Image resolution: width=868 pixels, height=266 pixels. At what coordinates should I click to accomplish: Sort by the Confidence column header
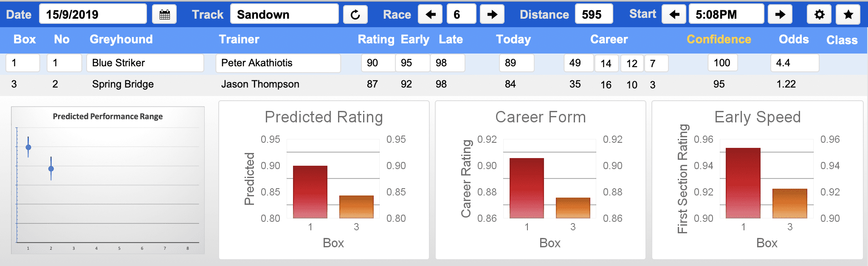click(x=719, y=40)
